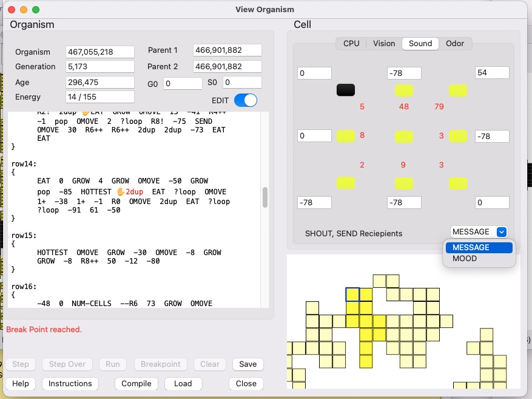
Task: Click the Organism ID field 467,055,218
Action: tap(100, 52)
